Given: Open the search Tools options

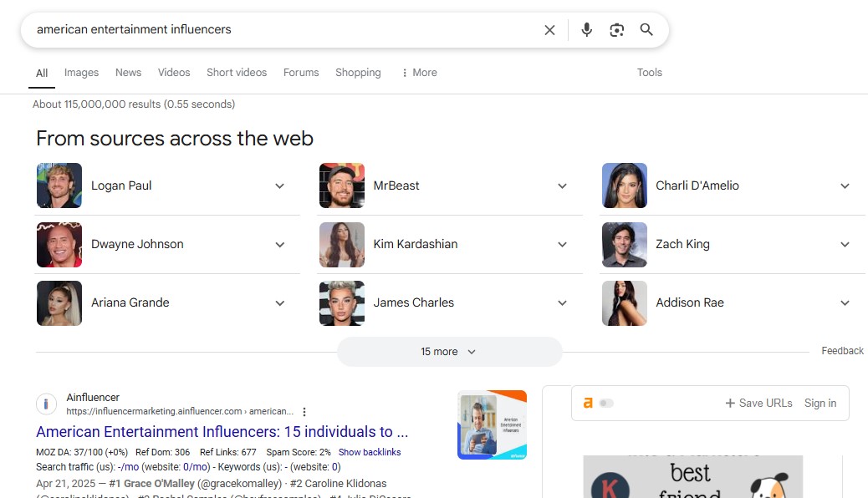Looking at the screenshot, I should point(650,73).
